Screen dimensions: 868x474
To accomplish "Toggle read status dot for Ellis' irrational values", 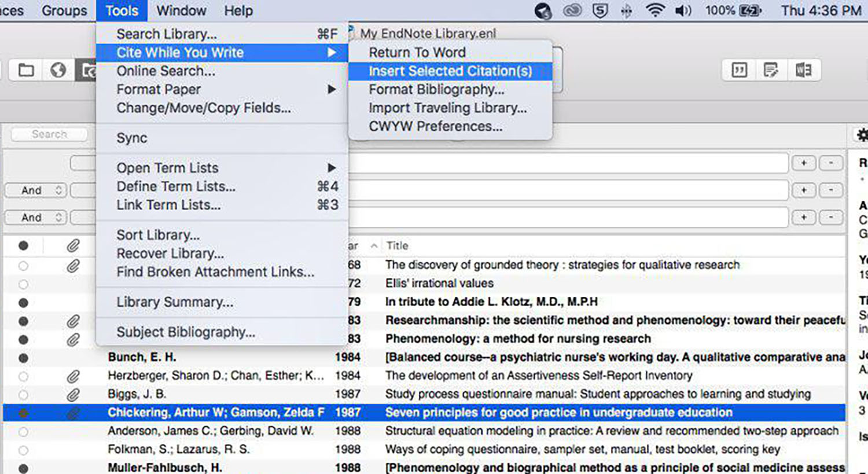I will [23, 285].
